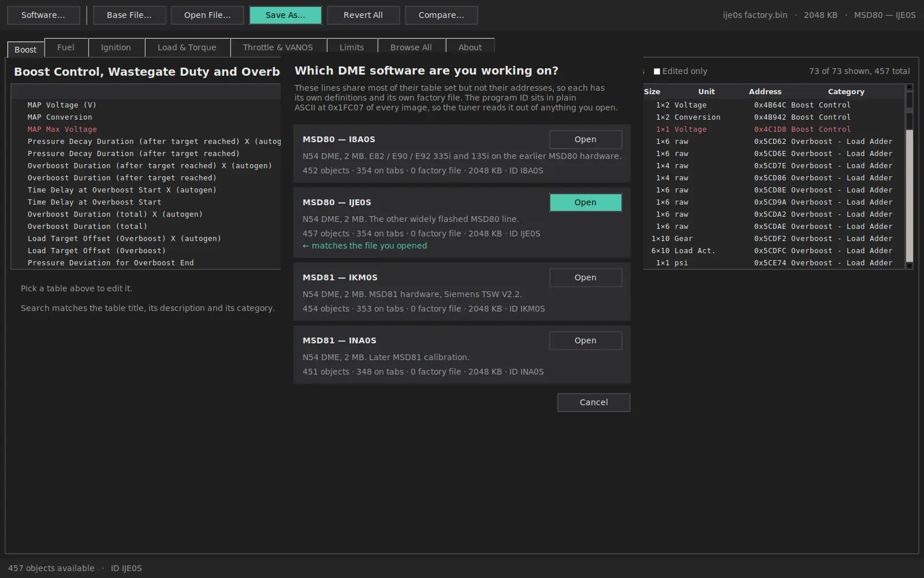Screen dimensions: 924x578
Task: Click address 0x4C1D8 in red row
Action: click(x=770, y=129)
